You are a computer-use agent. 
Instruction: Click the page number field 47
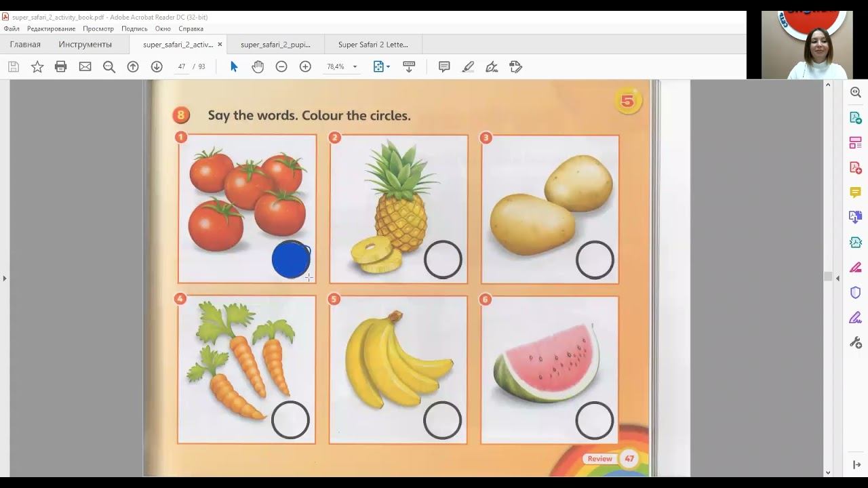point(181,66)
